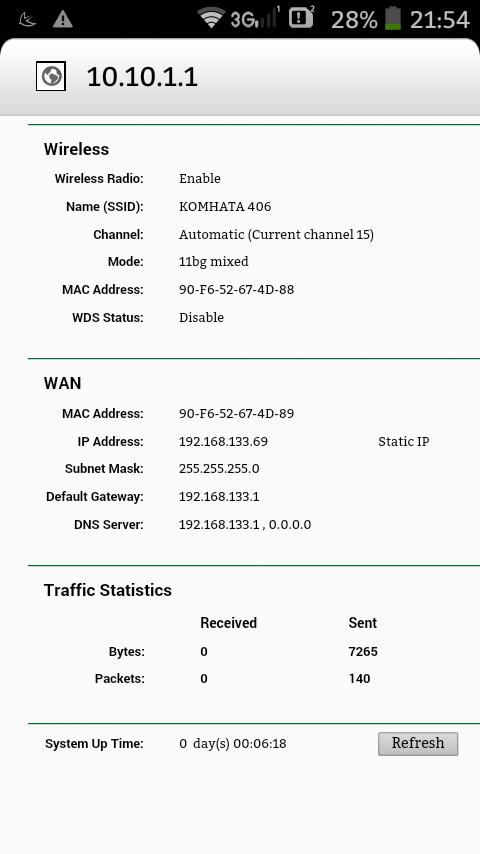
Task: Tap the Wireless section heading
Action: 76,149
